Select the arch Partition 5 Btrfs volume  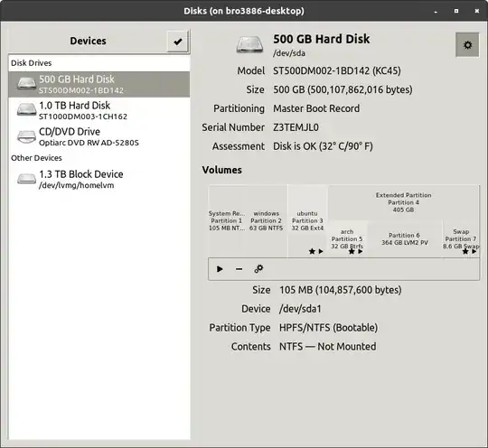click(x=347, y=239)
